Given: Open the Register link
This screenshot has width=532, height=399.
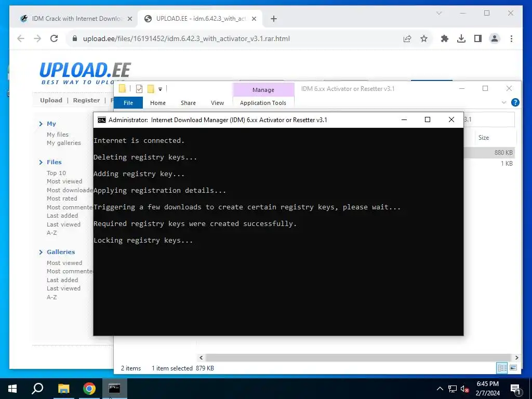Looking at the screenshot, I should (x=86, y=100).
